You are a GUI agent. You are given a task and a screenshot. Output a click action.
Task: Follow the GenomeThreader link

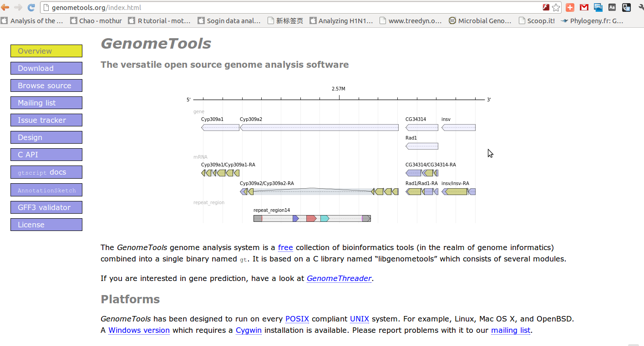[x=339, y=278]
